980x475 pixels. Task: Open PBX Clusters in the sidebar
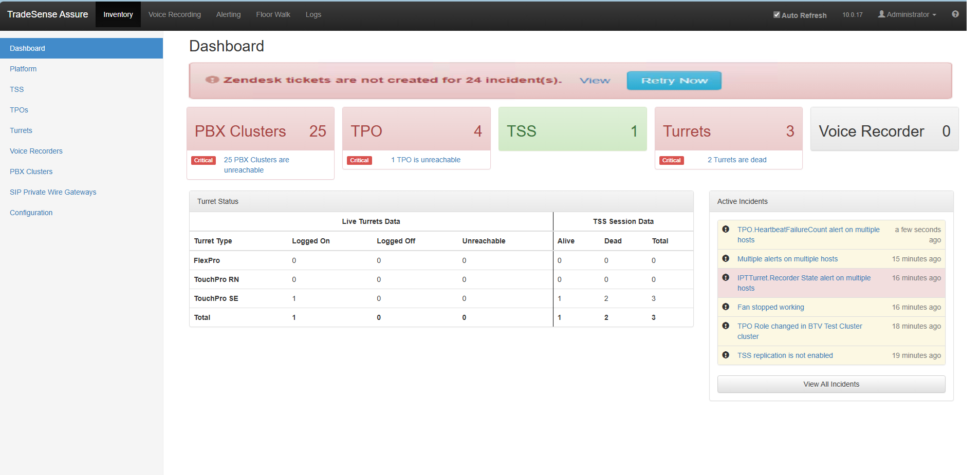31,172
